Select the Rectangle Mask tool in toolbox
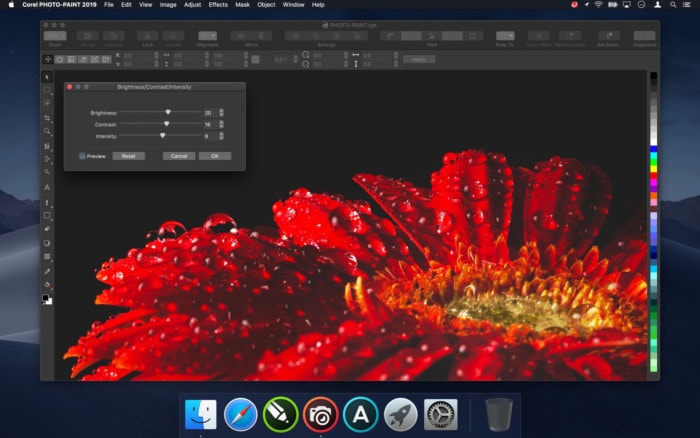Viewport: 700px width, 438px height. [47, 90]
